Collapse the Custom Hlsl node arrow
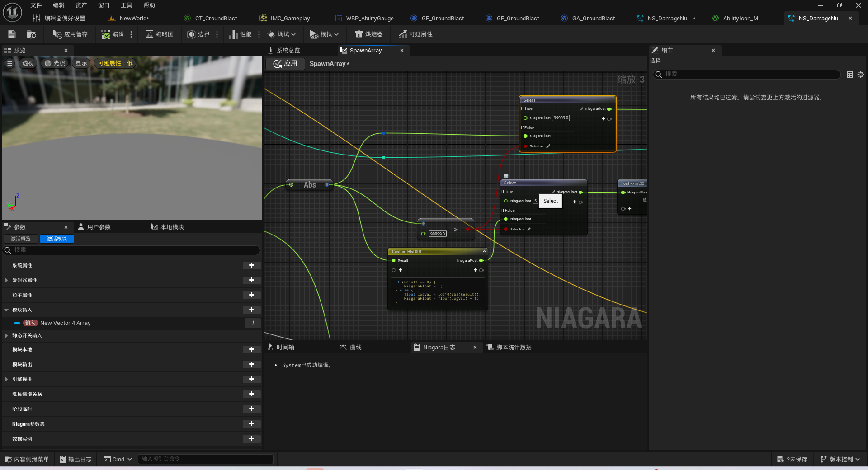 pyautogui.click(x=484, y=251)
